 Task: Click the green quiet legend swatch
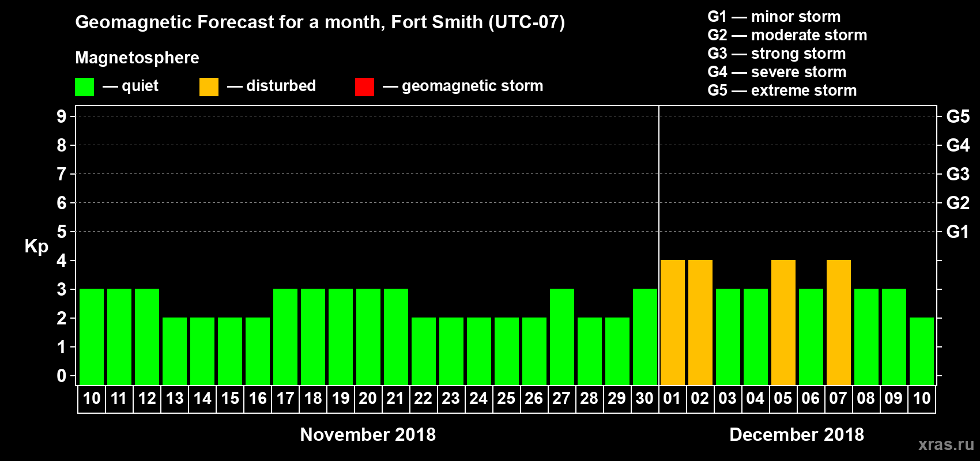coord(85,87)
